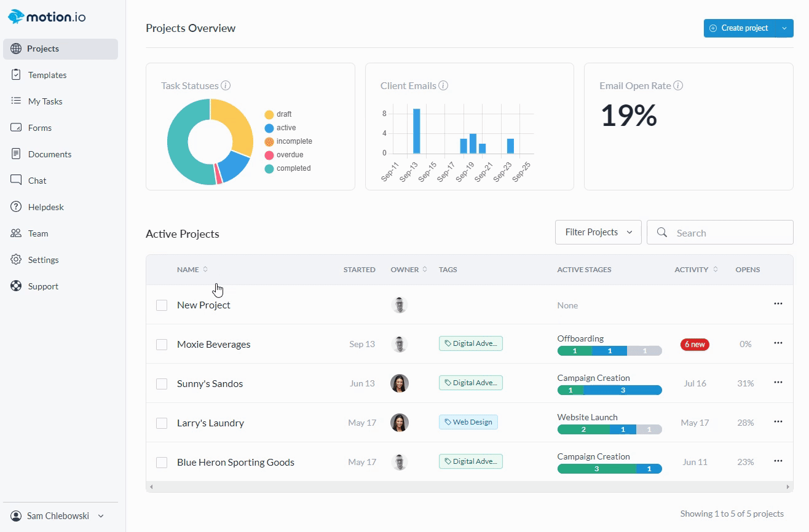Open the three-dot menu for Larry's Laundry
The width and height of the screenshot is (809, 532).
(x=778, y=421)
